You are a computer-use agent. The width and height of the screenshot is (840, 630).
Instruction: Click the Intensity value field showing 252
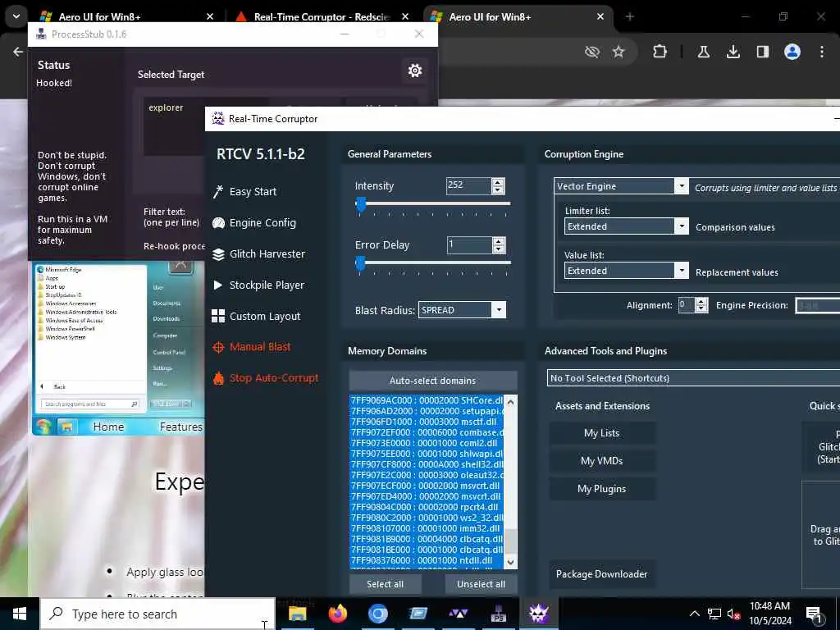pos(468,185)
